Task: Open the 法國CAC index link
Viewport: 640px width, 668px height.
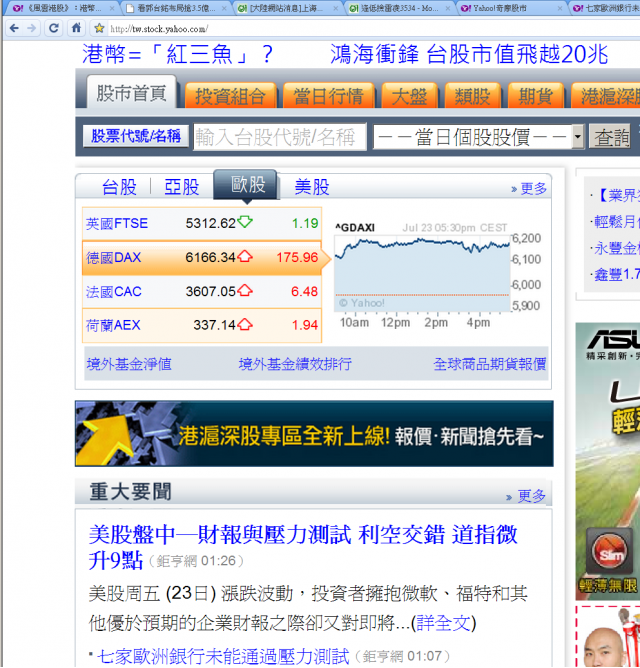Action: click(113, 291)
